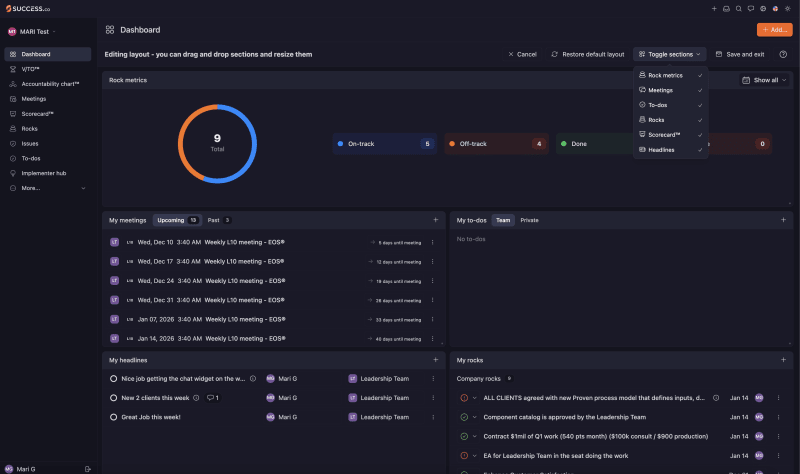Open the Mari G user profile
The height and width of the screenshot is (474, 800).
pos(20,469)
